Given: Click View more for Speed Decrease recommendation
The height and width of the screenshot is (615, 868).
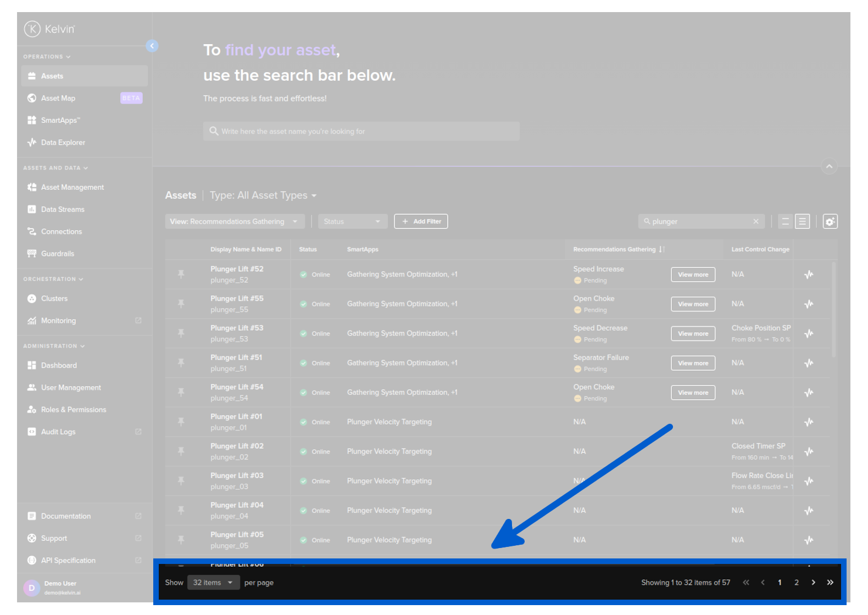Looking at the screenshot, I should (x=693, y=334).
